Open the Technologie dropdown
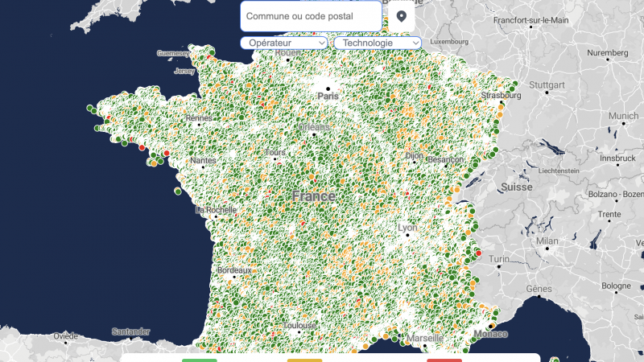644x362 pixels. pyautogui.click(x=378, y=43)
